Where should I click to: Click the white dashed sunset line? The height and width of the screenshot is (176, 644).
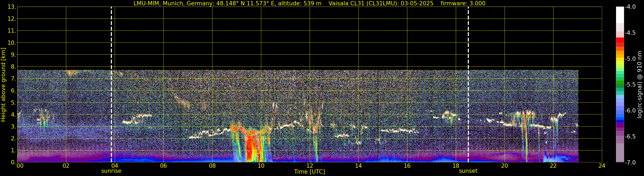click(x=468, y=85)
